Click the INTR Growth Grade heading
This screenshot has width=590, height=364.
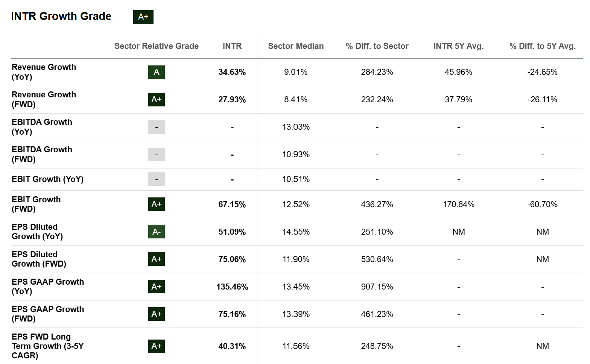61,17
